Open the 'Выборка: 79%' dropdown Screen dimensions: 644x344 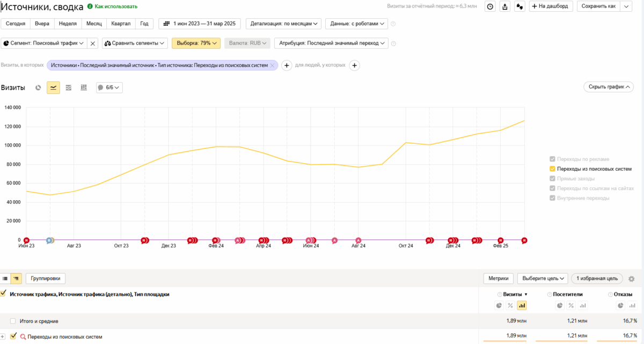point(196,43)
